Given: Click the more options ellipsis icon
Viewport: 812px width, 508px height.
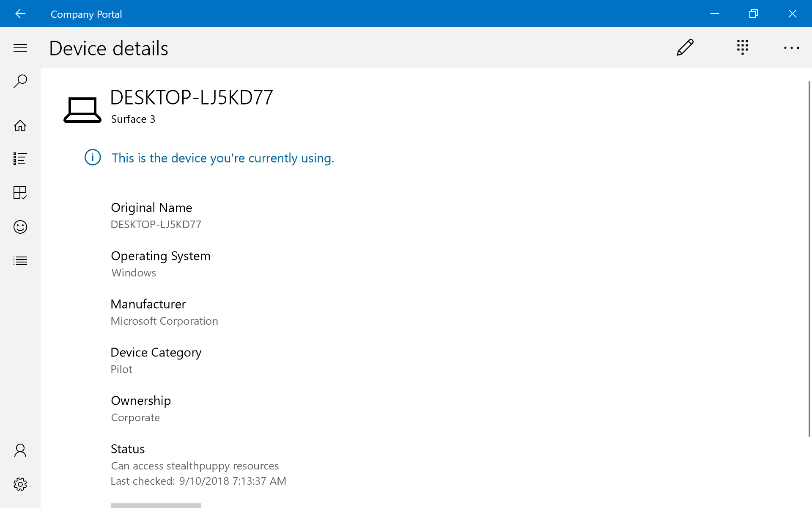Looking at the screenshot, I should point(792,47).
